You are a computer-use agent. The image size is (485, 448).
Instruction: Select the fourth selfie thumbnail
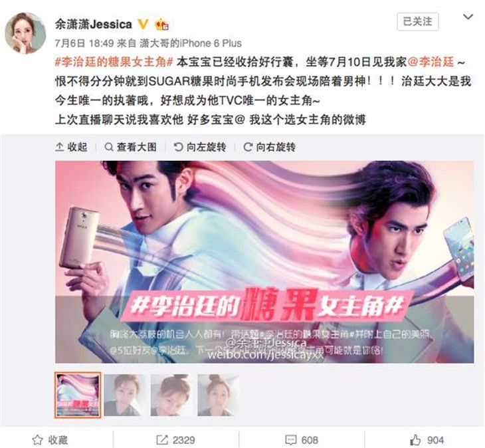pos(219,395)
